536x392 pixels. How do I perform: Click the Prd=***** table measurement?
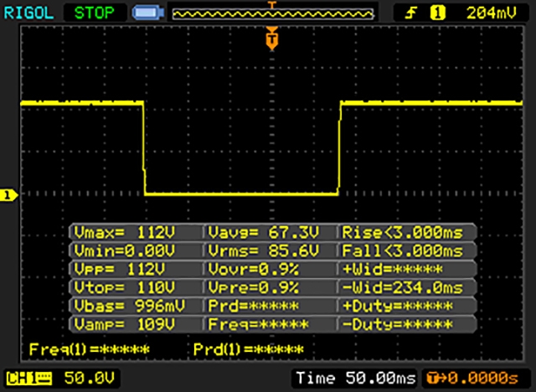[253, 306]
